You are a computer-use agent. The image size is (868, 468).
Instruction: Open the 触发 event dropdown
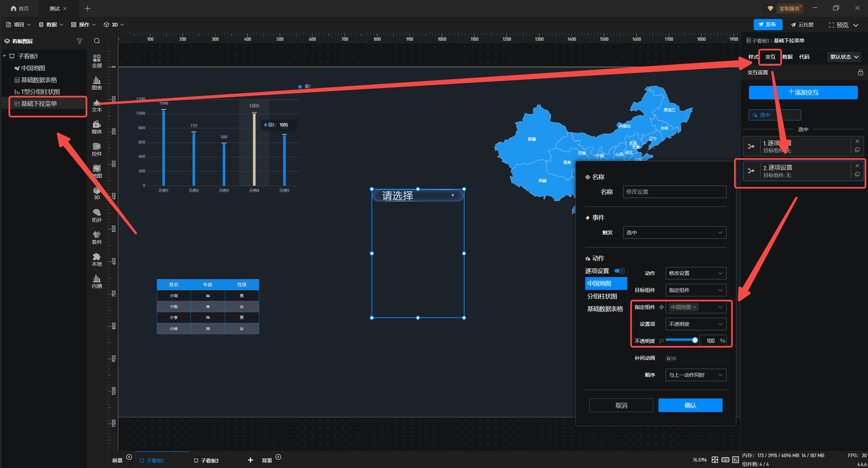point(674,233)
